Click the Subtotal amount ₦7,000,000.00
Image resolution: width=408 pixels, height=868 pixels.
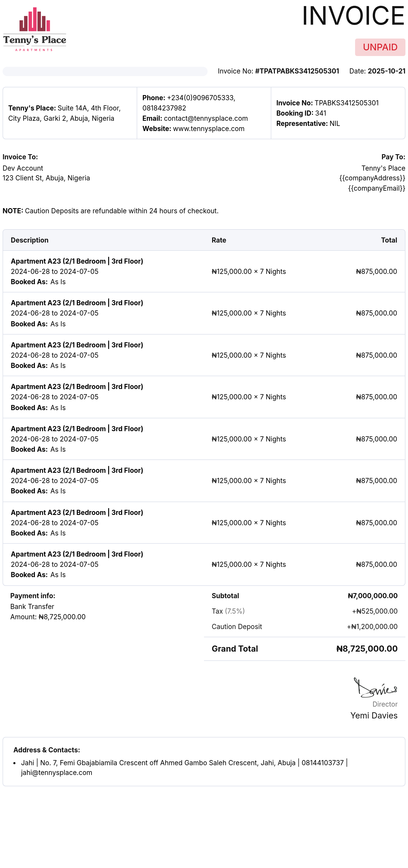pos(372,596)
